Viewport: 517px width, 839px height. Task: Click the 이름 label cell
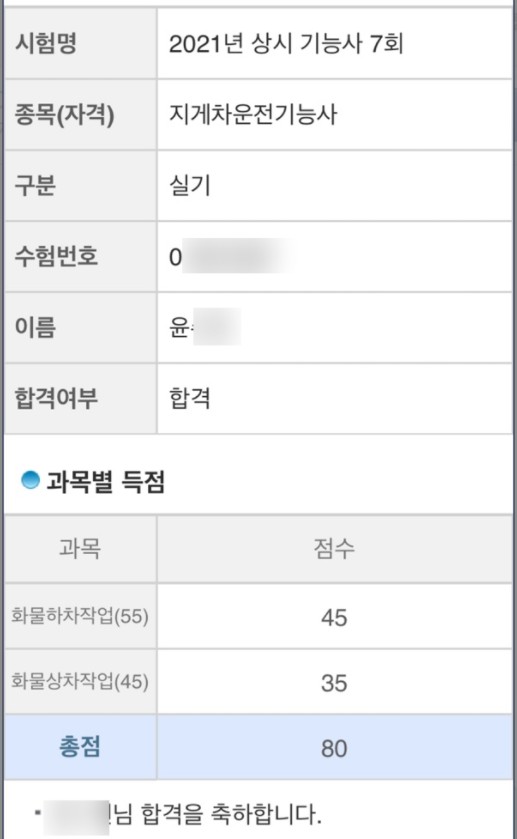81,327
